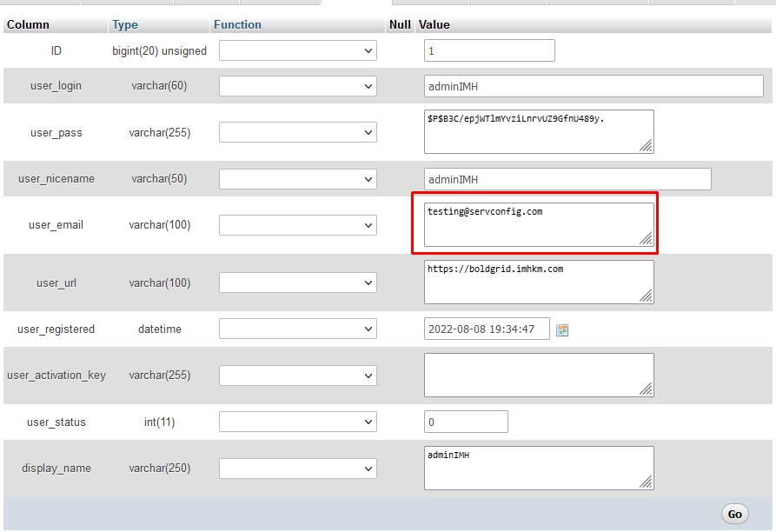The height and width of the screenshot is (532, 776).
Task: Click the user_status value field
Action: [466, 422]
